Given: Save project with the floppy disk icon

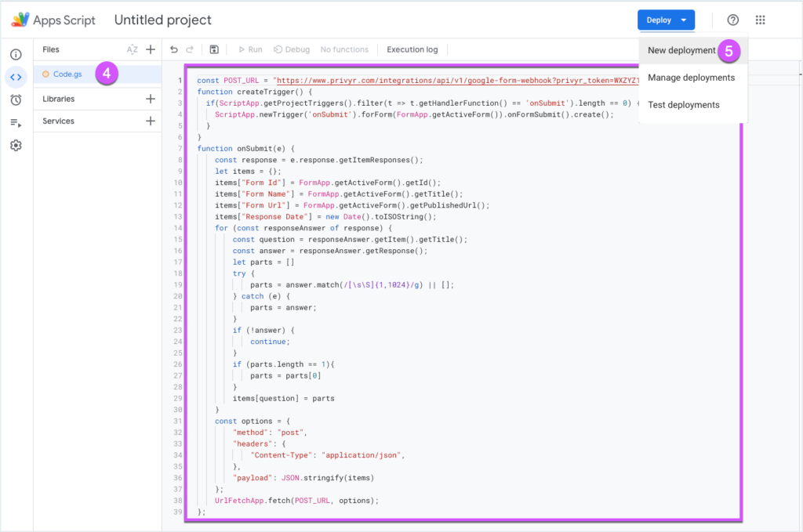Looking at the screenshot, I should click(x=214, y=49).
